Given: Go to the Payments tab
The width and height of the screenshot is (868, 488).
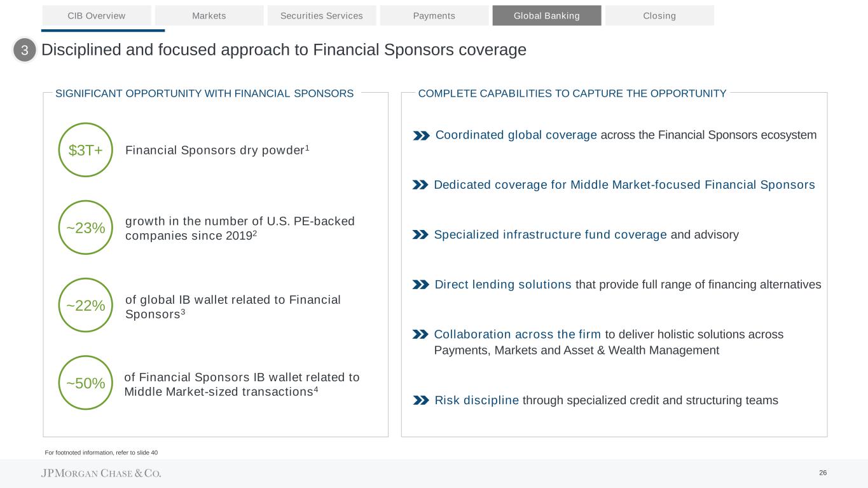Looking at the screenshot, I should point(434,15).
